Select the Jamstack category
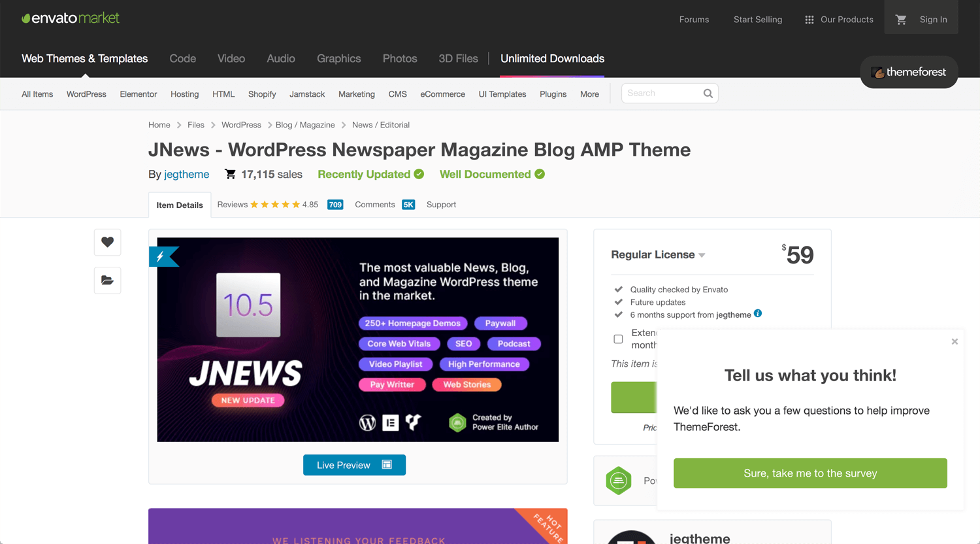This screenshot has width=980, height=544. (307, 94)
